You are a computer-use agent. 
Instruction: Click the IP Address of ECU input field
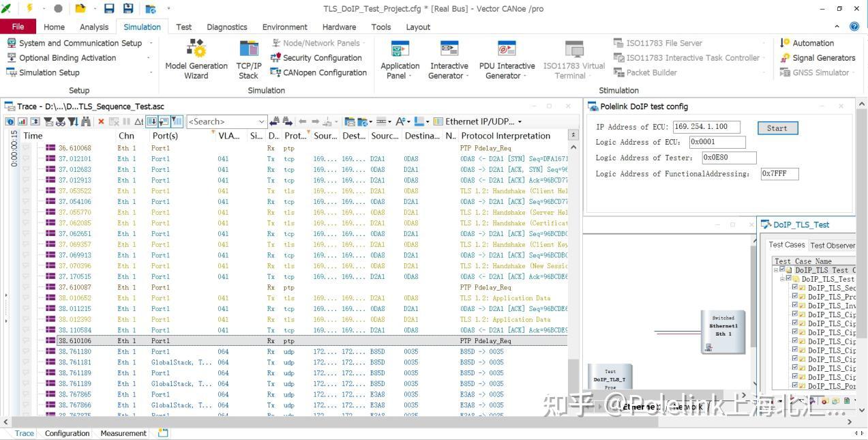pos(705,126)
